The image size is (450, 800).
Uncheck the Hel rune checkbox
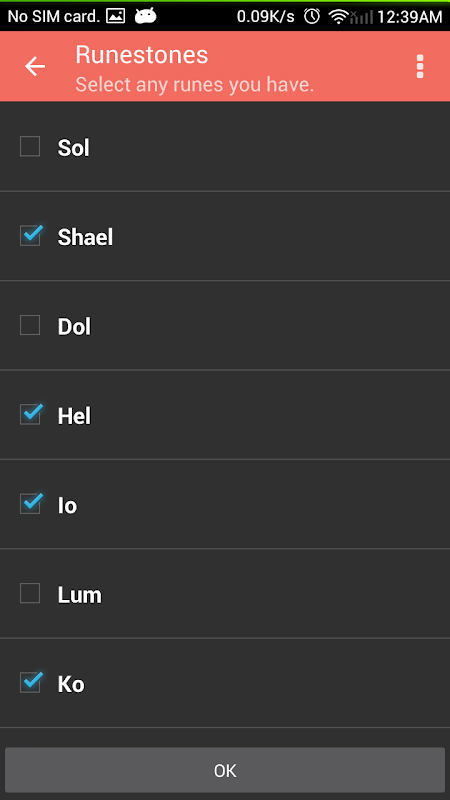coord(30,414)
